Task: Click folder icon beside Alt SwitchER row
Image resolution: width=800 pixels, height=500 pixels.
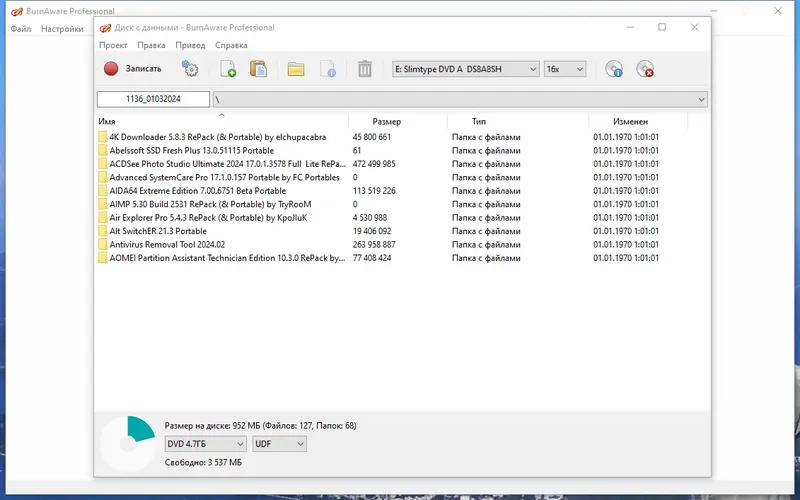Action: 103,231
